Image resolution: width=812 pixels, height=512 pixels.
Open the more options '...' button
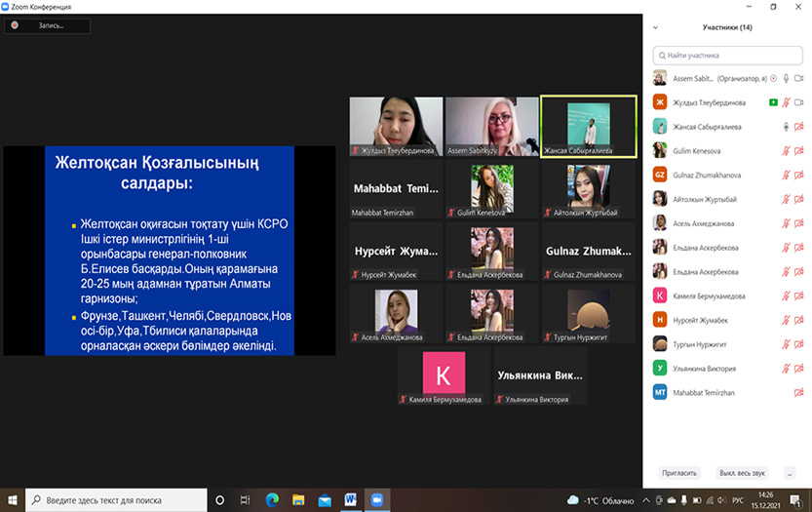pos(791,473)
